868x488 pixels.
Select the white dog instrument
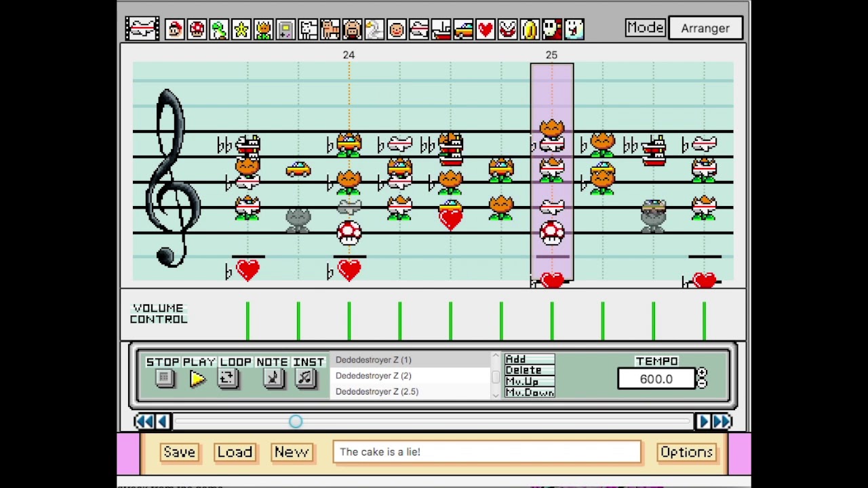[x=308, y=29]
